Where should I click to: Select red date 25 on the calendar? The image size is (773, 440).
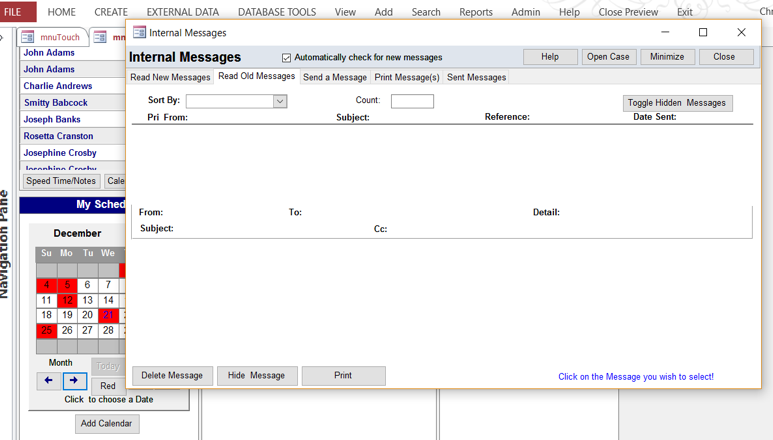coord(46,330)
